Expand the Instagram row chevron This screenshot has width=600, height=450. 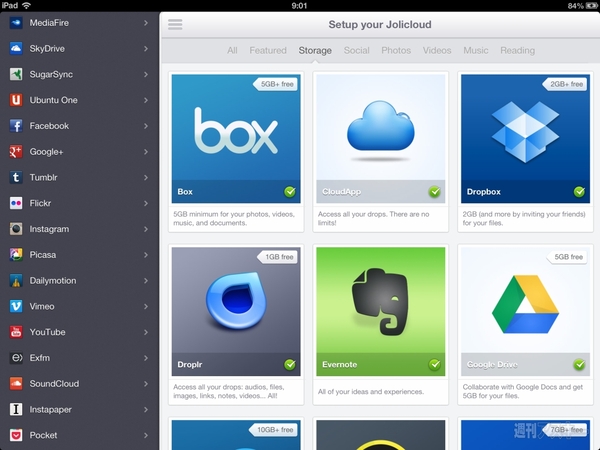click(146, 229)
